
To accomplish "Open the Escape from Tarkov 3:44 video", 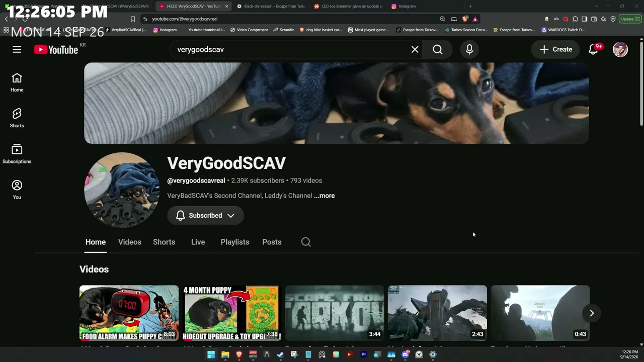I will (335, 313).
